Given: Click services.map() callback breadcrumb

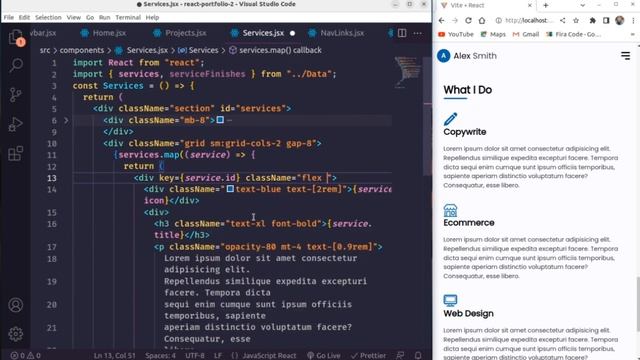Looking at the screenshot, I should [x=280, y=50].
